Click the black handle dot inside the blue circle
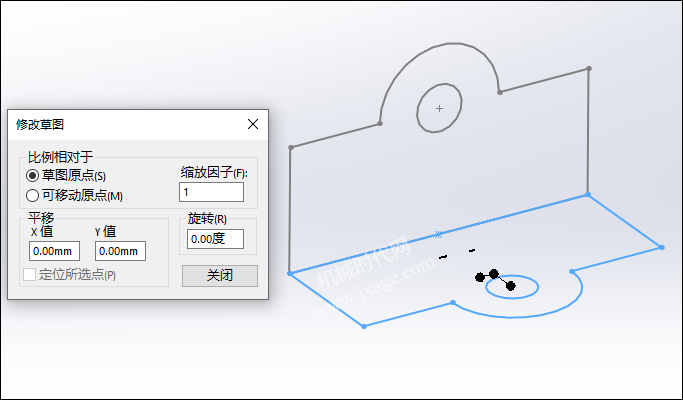683x400 pixels. [x=511, y=286]
